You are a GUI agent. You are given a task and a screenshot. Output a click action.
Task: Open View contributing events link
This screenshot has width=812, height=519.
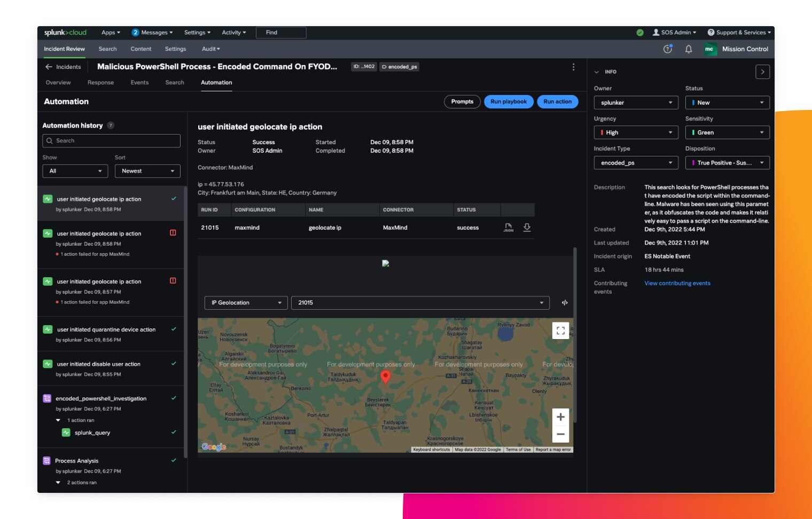pos(677,284)
